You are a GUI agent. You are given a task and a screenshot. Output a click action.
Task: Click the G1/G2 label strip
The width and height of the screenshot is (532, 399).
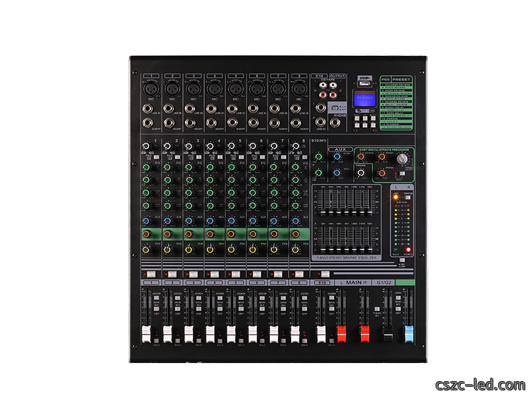pyautogui.click(x=384, y=282)
